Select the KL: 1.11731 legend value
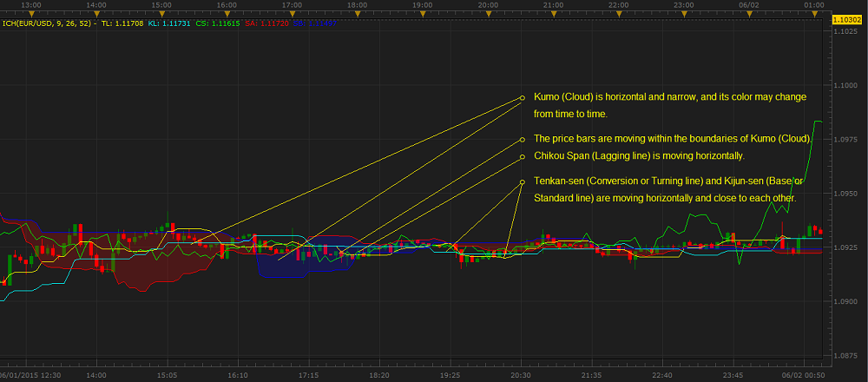 pyautogui.click(x=170, y=23)
